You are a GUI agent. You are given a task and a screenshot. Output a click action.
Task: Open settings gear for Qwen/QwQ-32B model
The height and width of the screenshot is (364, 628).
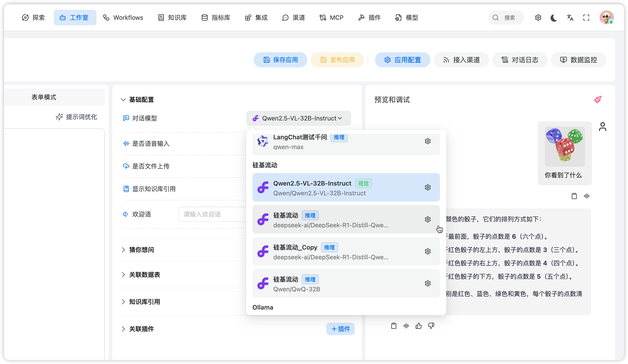coord(427,283)
